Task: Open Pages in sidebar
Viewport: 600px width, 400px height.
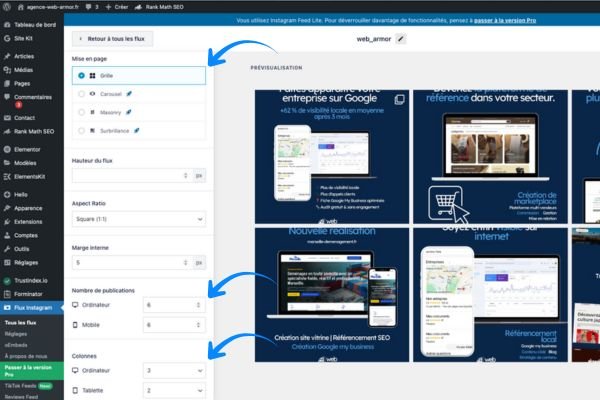Action: point(31,83)
